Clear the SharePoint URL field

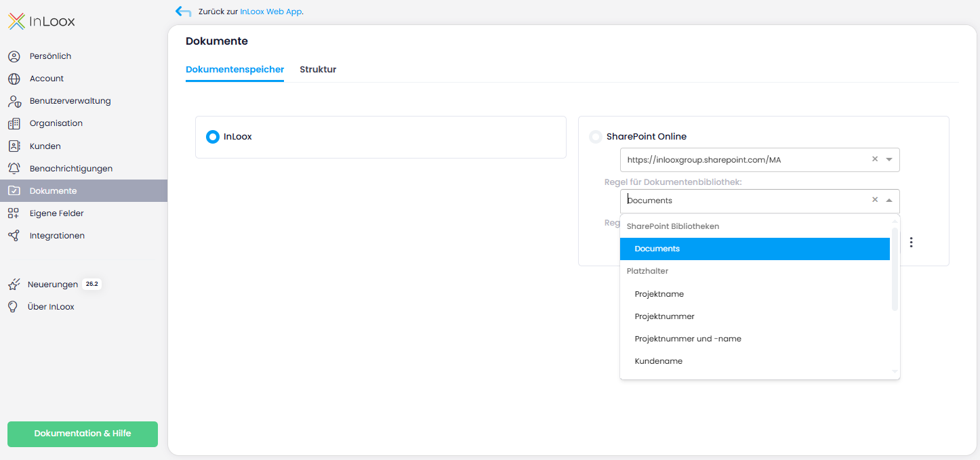(x=874, y=159)
